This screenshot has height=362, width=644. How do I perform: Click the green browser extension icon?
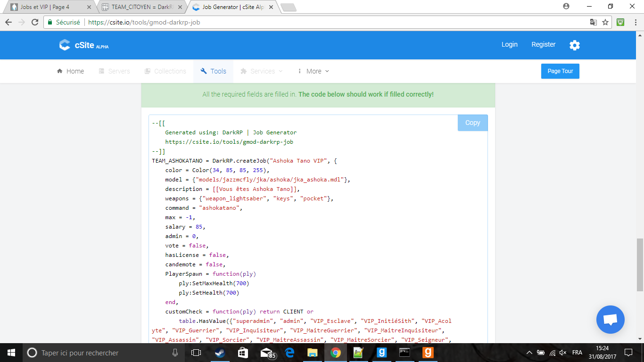point(621,22)
